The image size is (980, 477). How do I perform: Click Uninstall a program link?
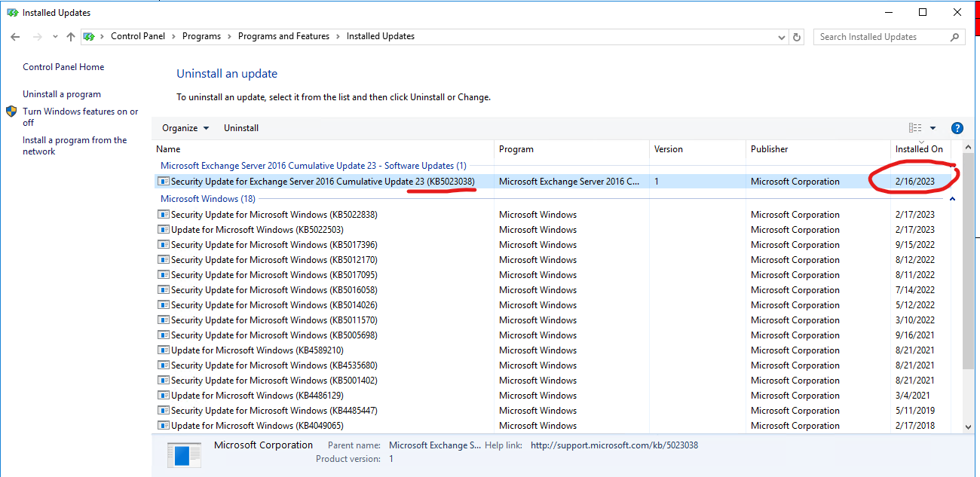pos(62,94)
